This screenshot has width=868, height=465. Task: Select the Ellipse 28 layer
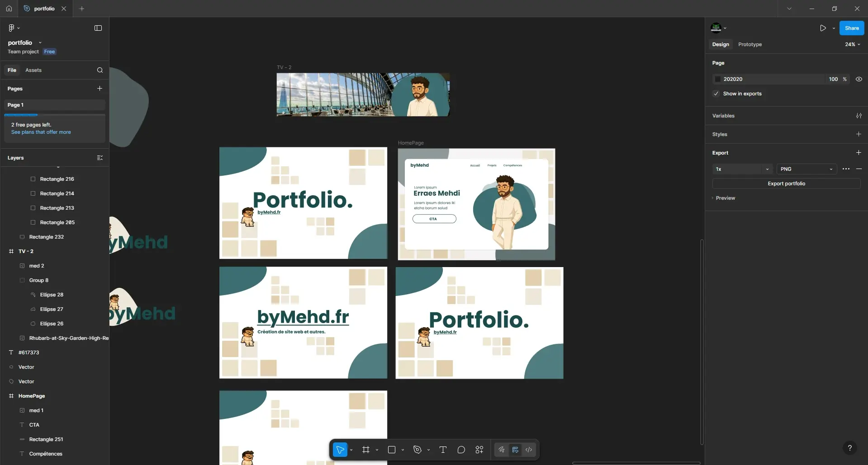pos(55,295)
